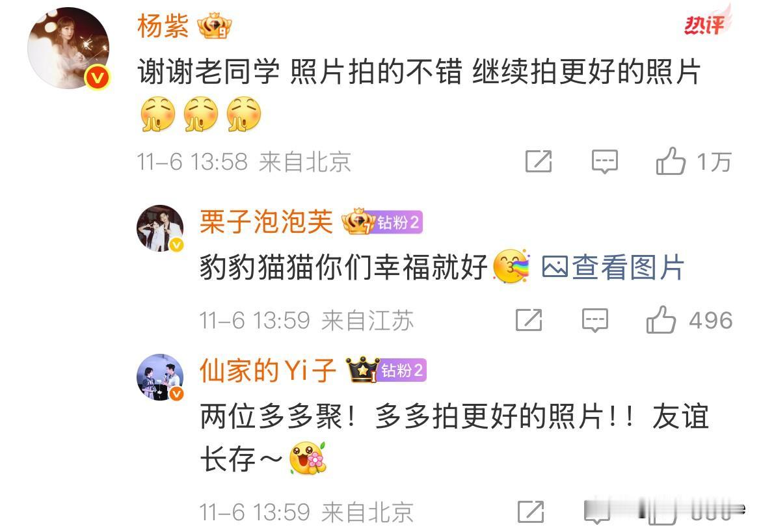
Task: Reply to 栗子泡泡芙 using comment icon
Action: (x=594, y=321)
